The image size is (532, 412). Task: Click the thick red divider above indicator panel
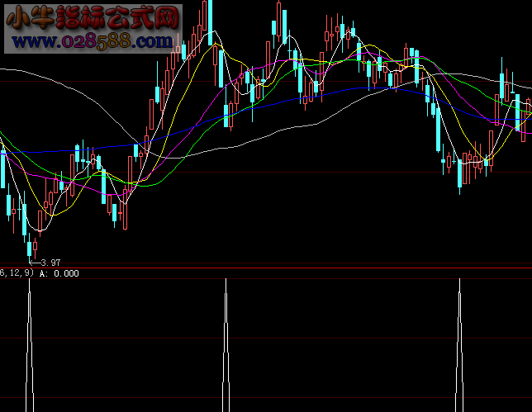tap(266, 268)
